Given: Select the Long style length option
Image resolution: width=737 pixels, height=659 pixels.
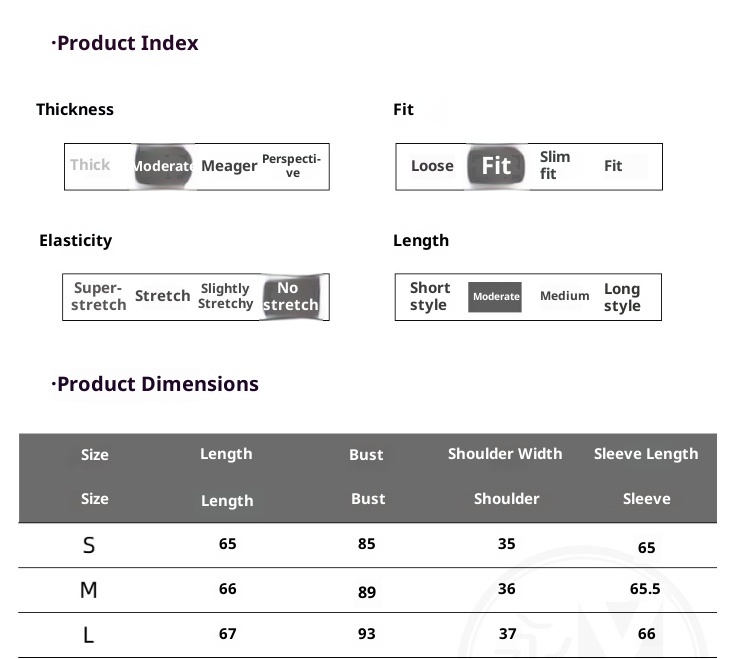Looking at the screenshot, I should (x=622, y=297).
